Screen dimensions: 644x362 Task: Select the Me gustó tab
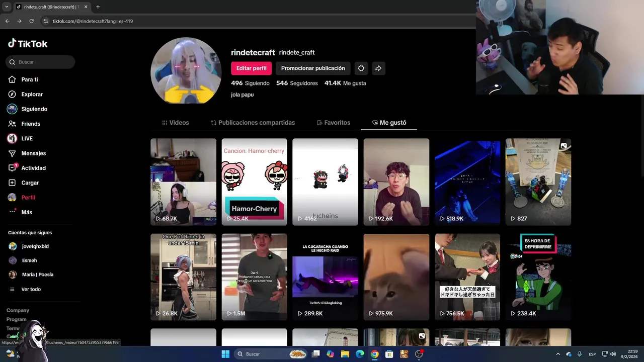[x=389, y=123]
